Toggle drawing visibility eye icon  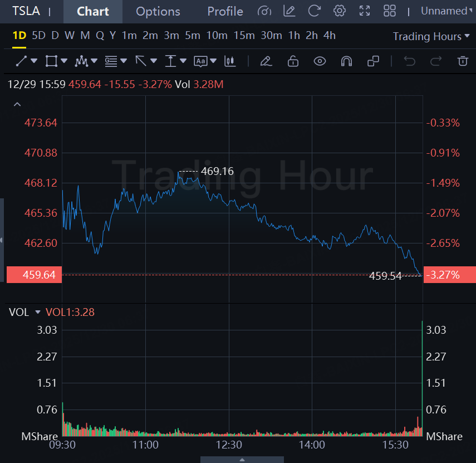pyautogui.click(x=320, y=61)
